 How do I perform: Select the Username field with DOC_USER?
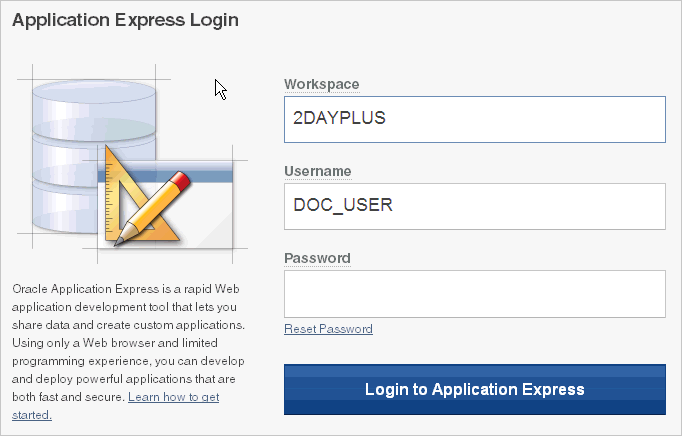[x=475, y=206]
